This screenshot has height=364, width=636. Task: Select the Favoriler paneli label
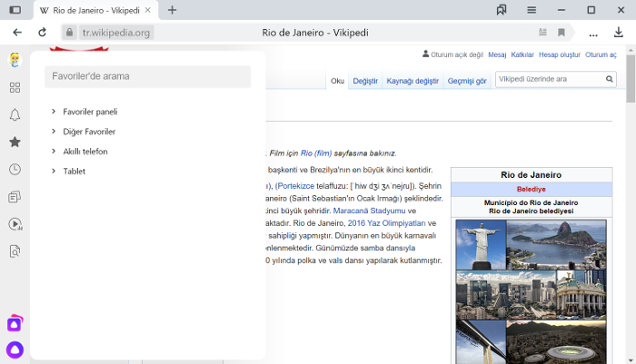coord(90,112)
